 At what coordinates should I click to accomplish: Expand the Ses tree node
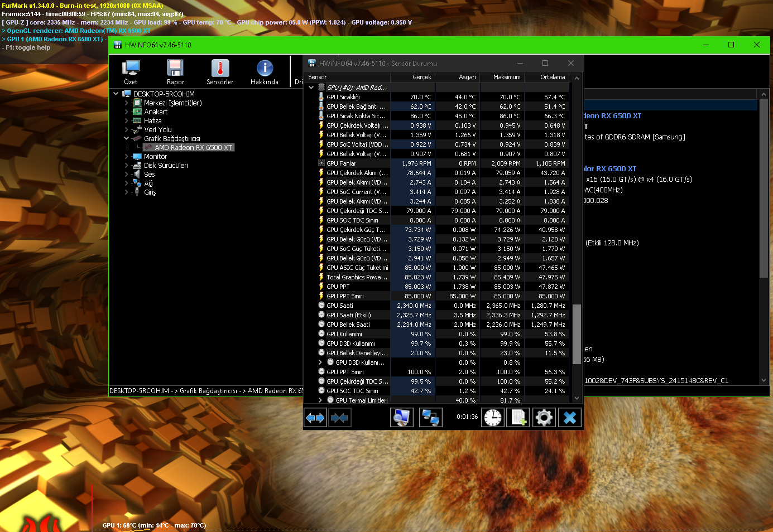(x=127, y=174)
